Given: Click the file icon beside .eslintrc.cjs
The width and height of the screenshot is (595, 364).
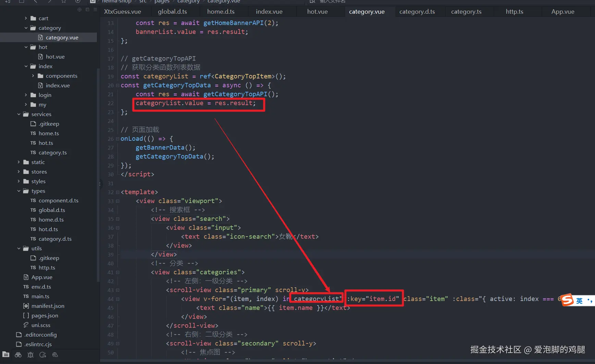Looking at the screenshot, I should coord(19,344).
